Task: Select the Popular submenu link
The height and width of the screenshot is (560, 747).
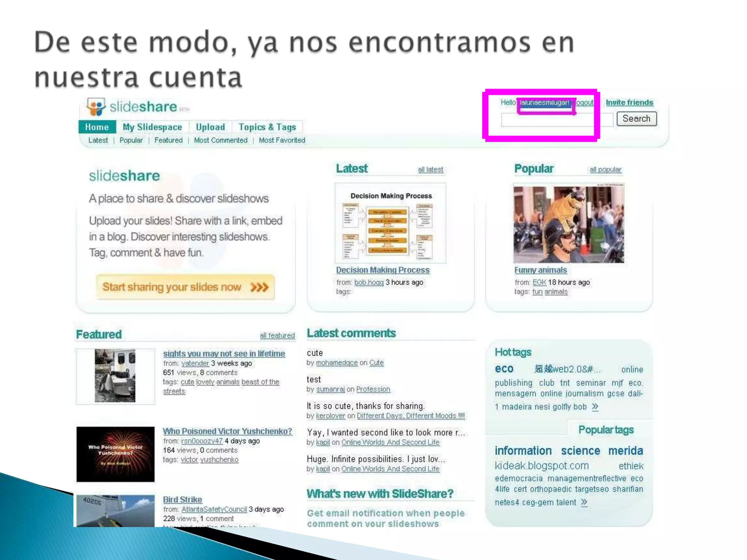Action: point(131,140)
